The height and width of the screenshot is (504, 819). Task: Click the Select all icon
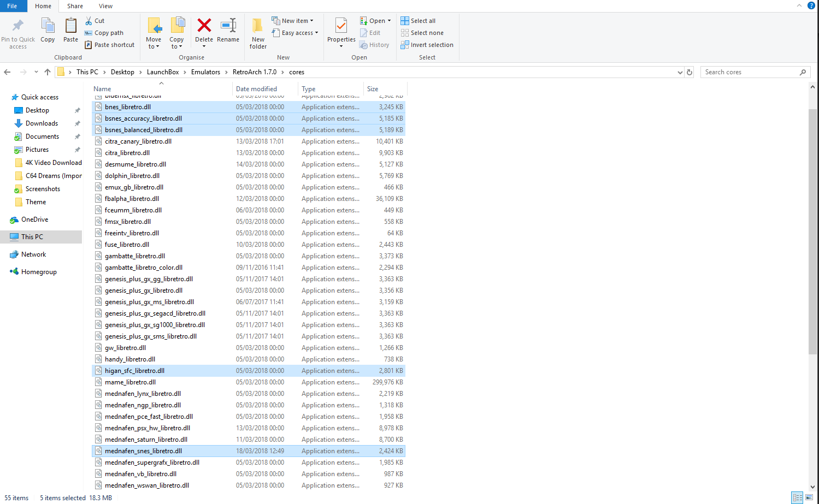pyautogui.click(x=405, y=21)
